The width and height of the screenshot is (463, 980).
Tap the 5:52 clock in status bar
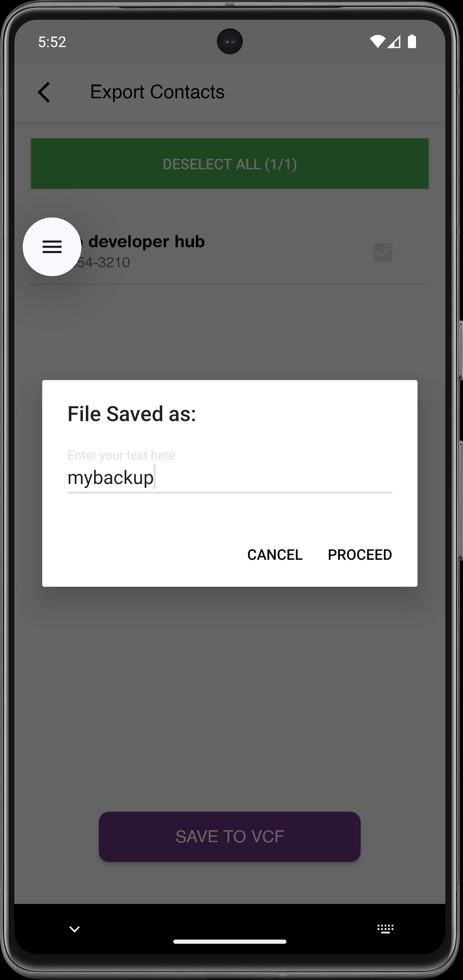tap(52, 42)
